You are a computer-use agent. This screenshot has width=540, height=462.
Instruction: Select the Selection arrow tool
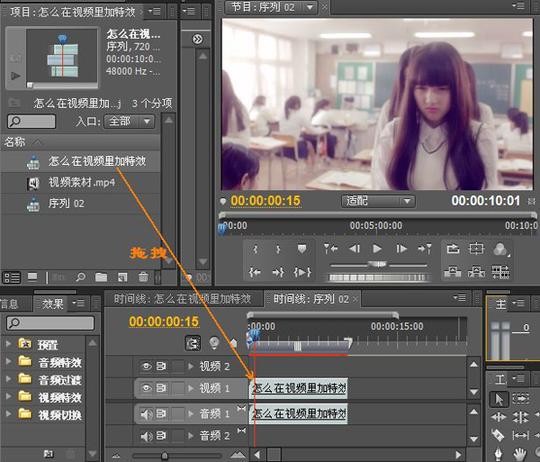click(x=498, y=399)
